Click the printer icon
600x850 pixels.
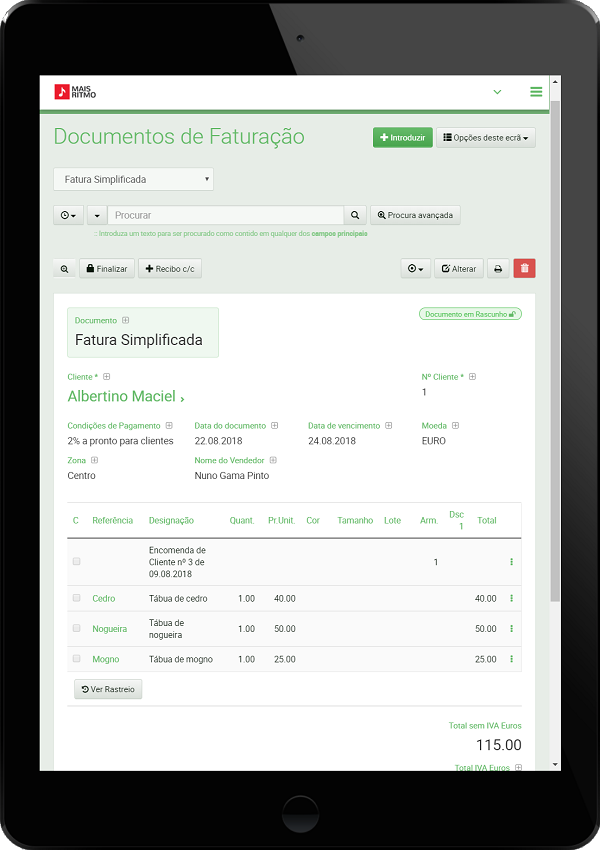pos(498,269)
